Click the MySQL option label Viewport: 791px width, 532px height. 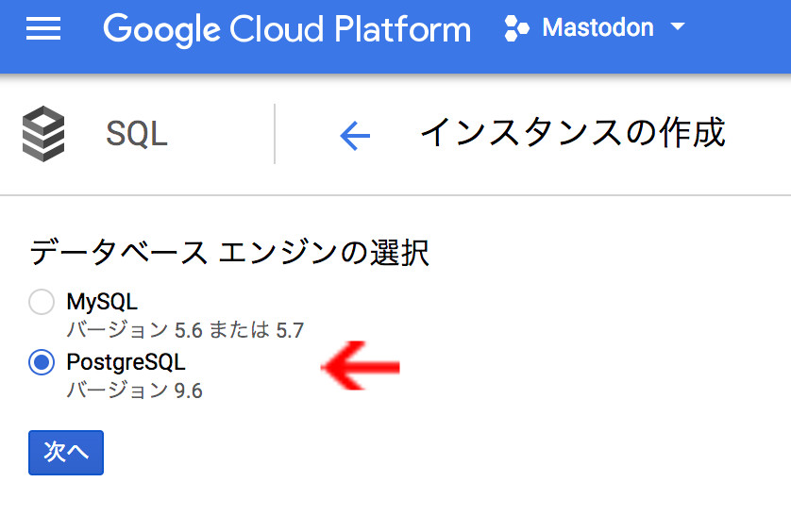(x=102, y=303)
